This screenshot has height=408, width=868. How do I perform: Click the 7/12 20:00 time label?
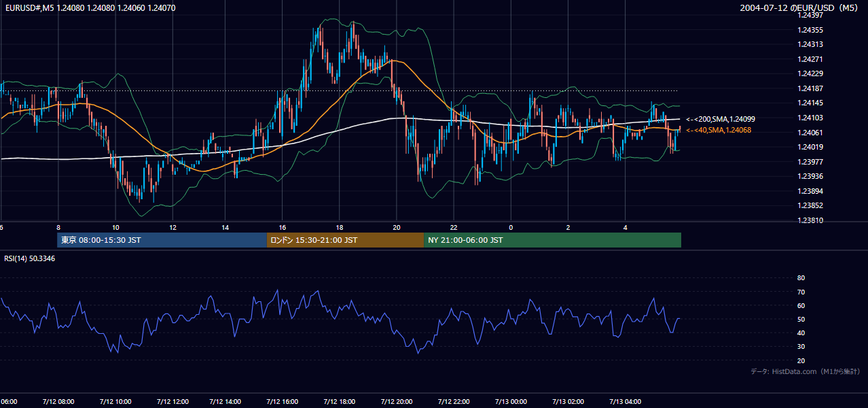[397, 402]
